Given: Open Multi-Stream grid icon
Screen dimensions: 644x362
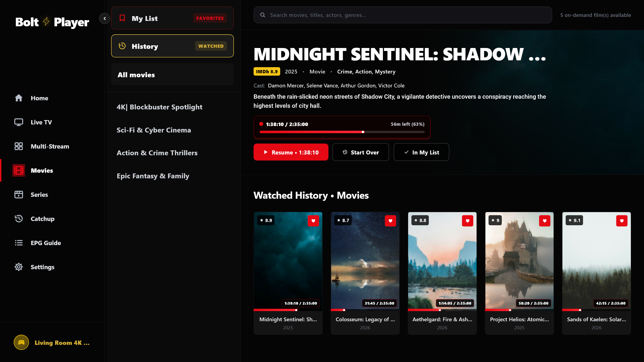Looking at the screenshot, I should coord(19,146).
